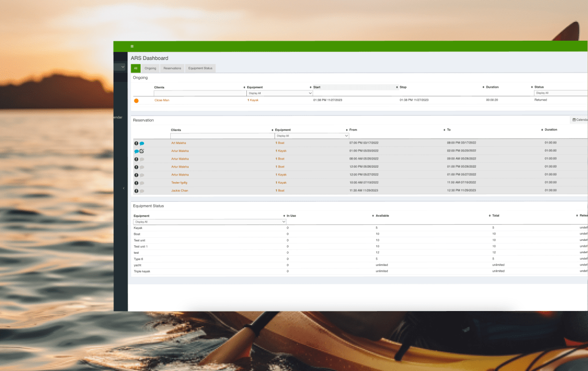Click the info icon on Tester fgdfg's row

click(136, 183)
